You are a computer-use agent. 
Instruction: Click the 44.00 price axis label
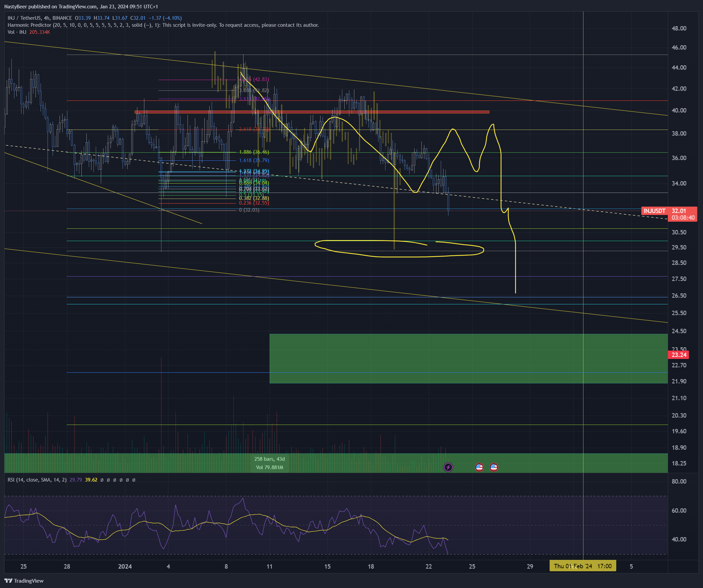679,68
